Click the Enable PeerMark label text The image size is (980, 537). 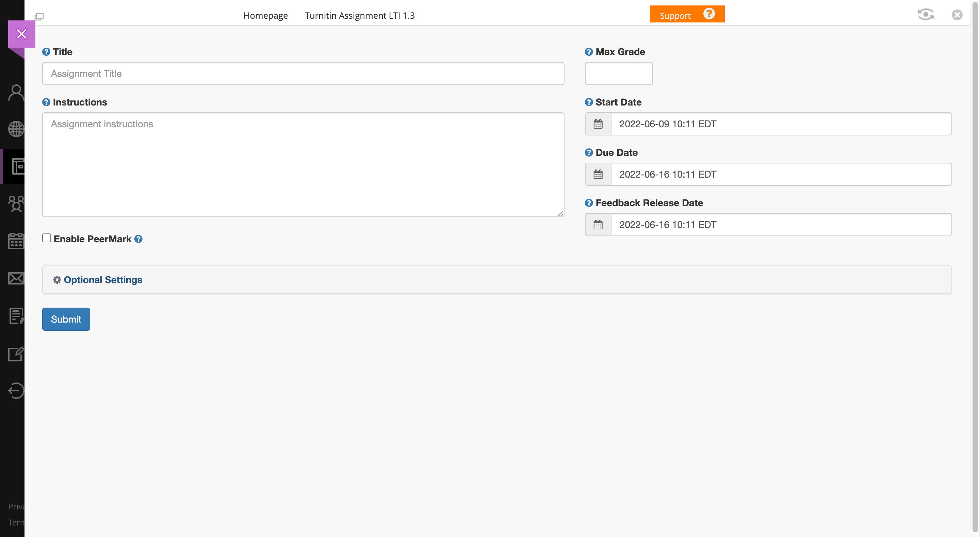pyautogui.click(x=93, y=239)
